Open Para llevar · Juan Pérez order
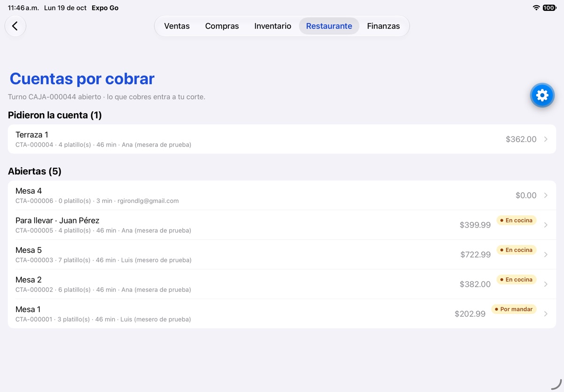The height and width of the screenshot is (392, 564). [x=282, y=225]
